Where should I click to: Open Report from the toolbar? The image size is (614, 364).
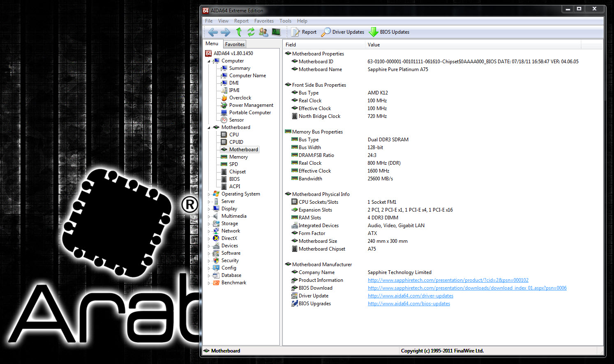(304, 32)
